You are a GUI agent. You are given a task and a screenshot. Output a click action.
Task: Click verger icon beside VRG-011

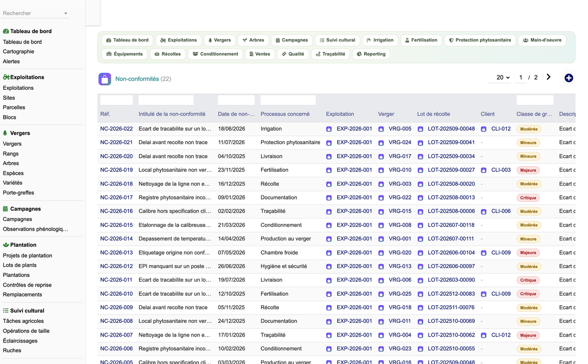tap(381, 322)
